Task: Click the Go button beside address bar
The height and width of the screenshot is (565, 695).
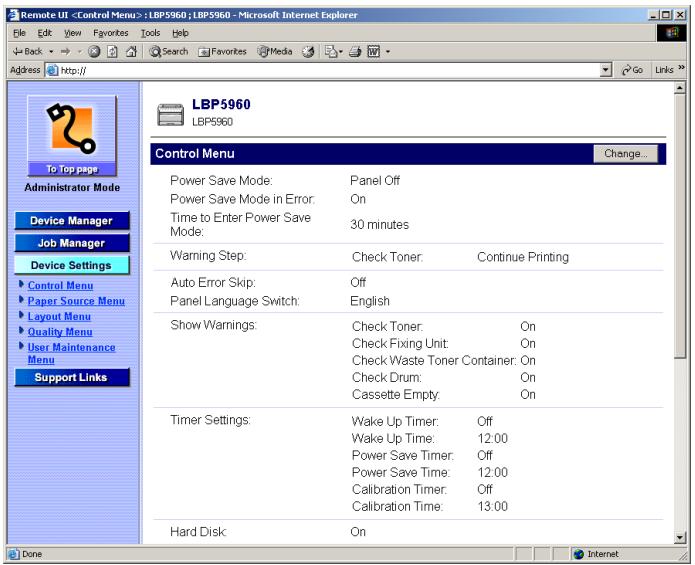Action: (632, 70)
